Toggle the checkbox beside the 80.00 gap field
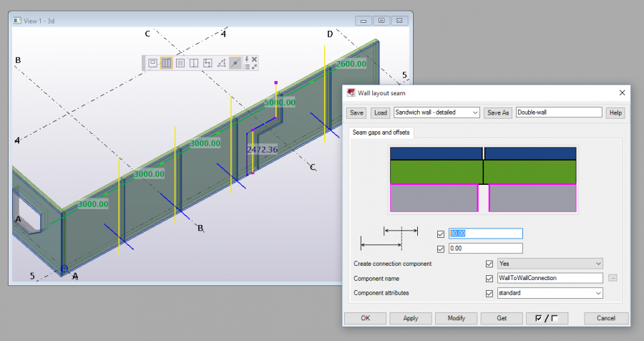 (441, 234)
